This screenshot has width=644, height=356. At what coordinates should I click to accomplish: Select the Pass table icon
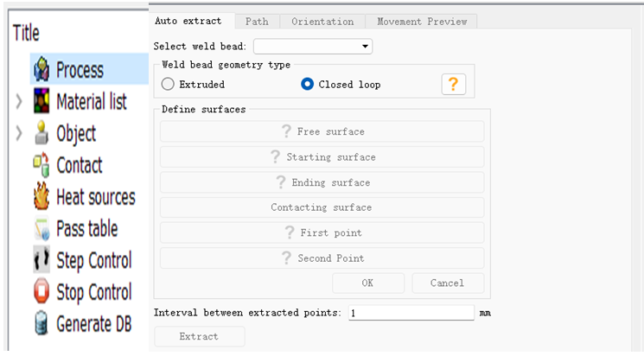tap(41, 229)
